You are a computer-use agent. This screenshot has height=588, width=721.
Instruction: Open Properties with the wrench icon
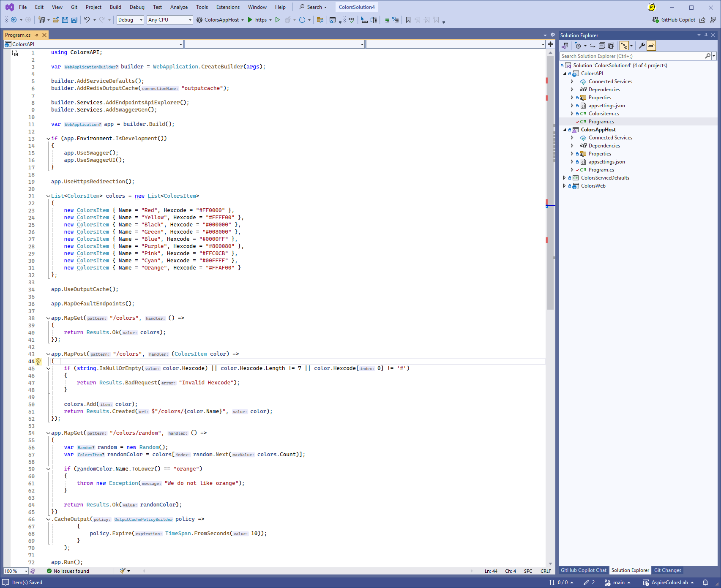pos(642,46)
